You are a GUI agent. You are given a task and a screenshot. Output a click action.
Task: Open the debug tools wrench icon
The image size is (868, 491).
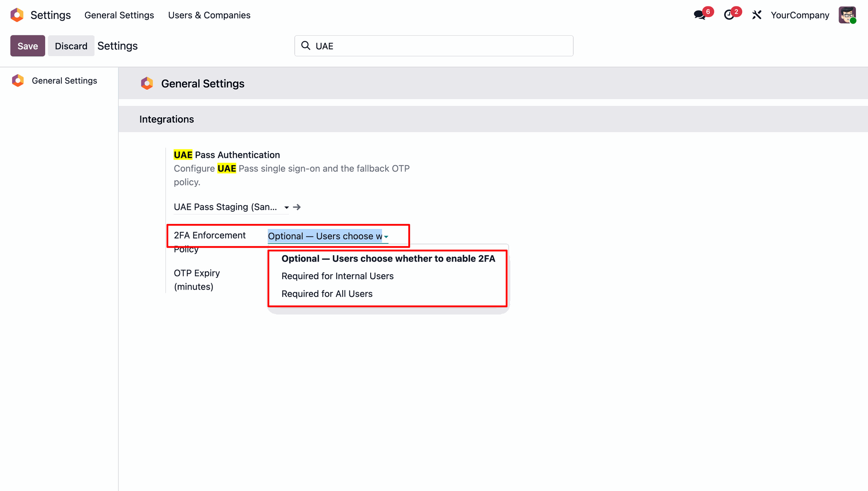pyautogui.click(x=757, y=15)
